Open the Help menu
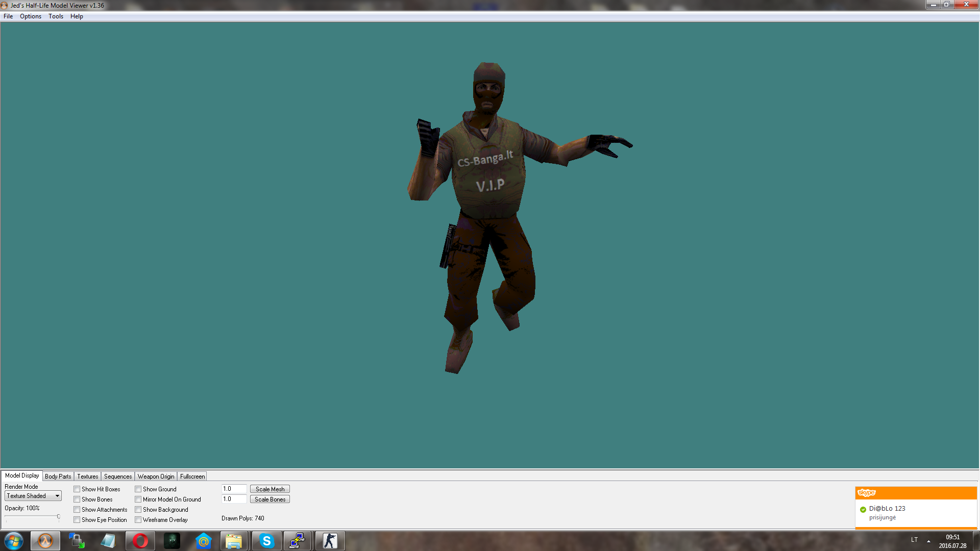 coord(77,16)
